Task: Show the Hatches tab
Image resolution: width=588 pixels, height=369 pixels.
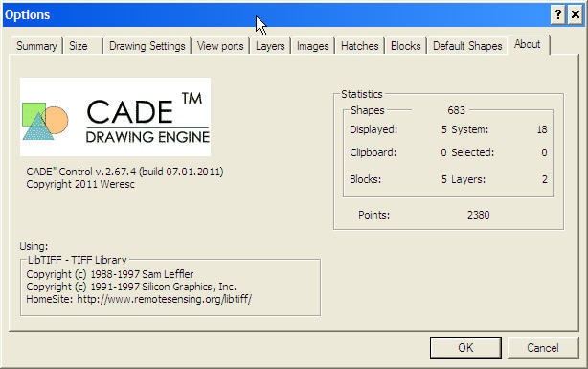Action: point(360,46)
